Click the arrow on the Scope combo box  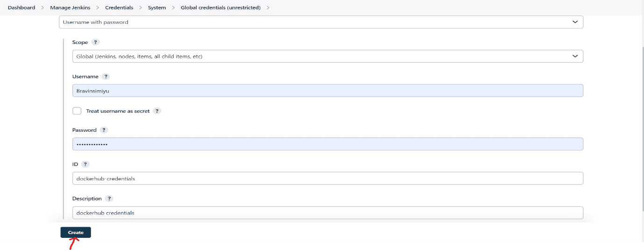[575, 56]
